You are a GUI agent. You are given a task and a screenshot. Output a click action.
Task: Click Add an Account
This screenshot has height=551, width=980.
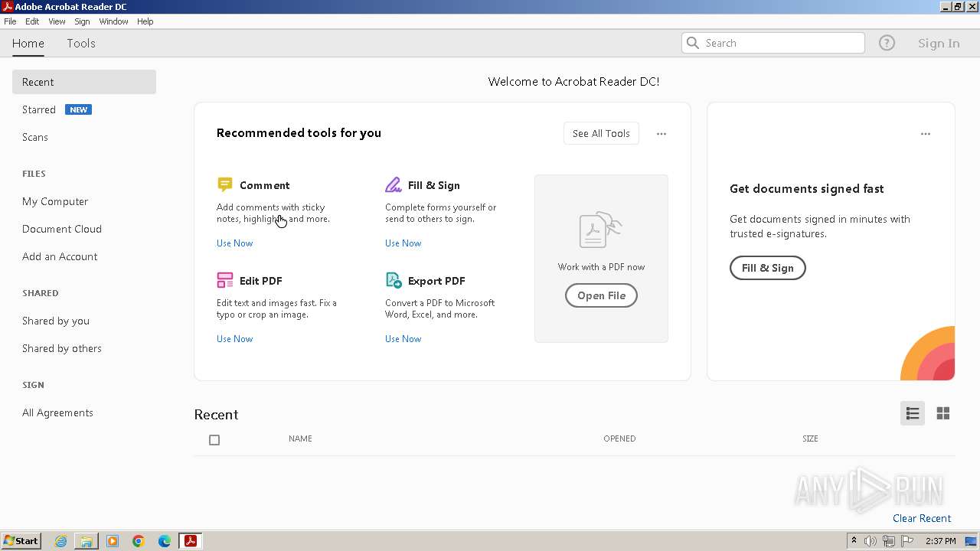(60, 256)
